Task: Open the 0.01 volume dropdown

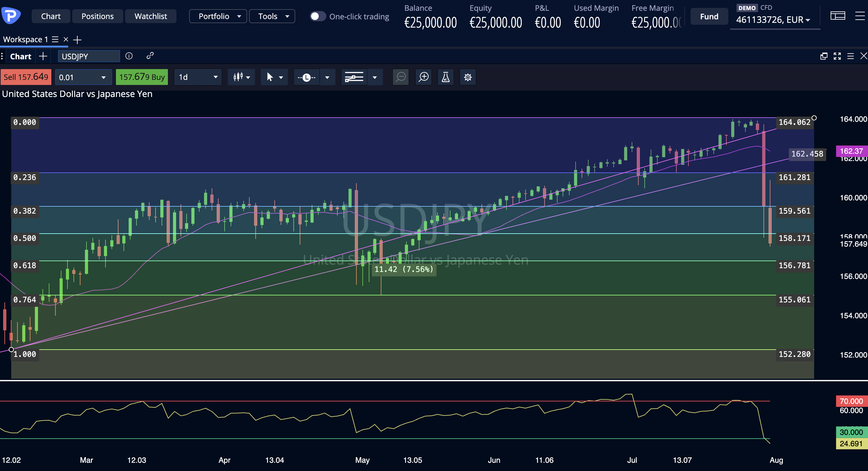Action: (83, 78)
